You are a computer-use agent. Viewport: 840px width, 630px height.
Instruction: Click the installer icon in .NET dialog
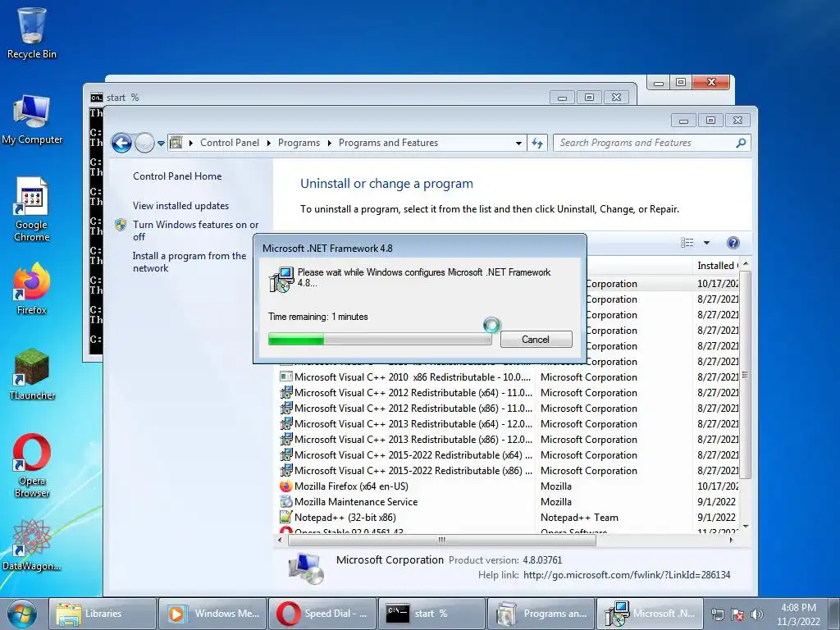pos(281,279)
